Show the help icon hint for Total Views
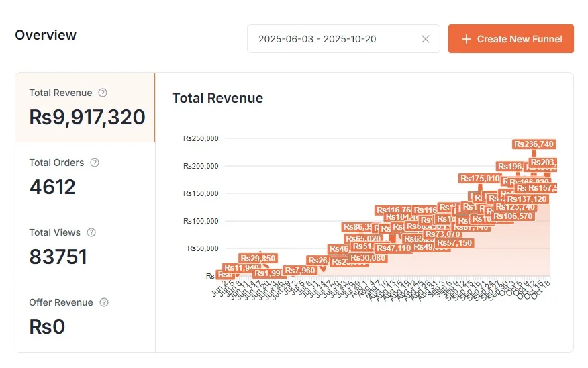 coord(91,232)
